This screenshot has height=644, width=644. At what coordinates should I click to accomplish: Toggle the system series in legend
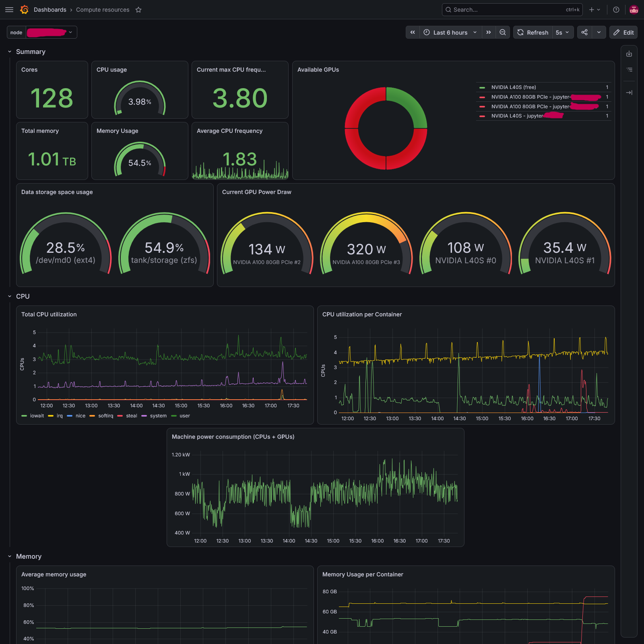[154, 416]
